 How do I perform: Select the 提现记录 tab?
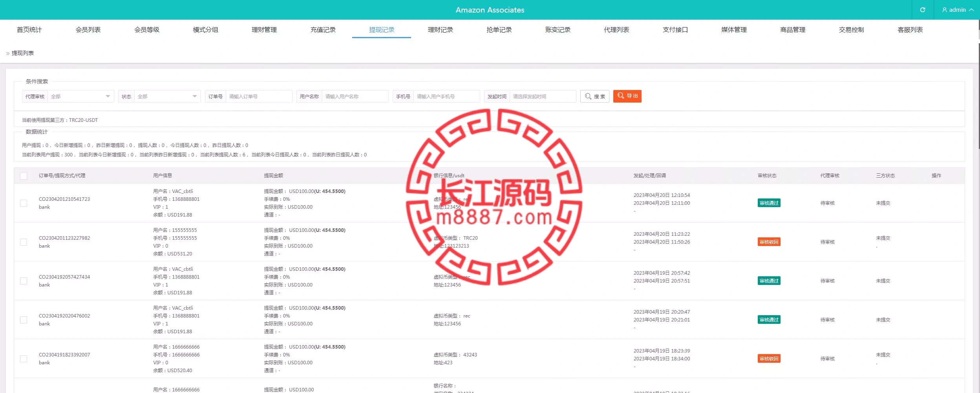(x=382, y=30)
